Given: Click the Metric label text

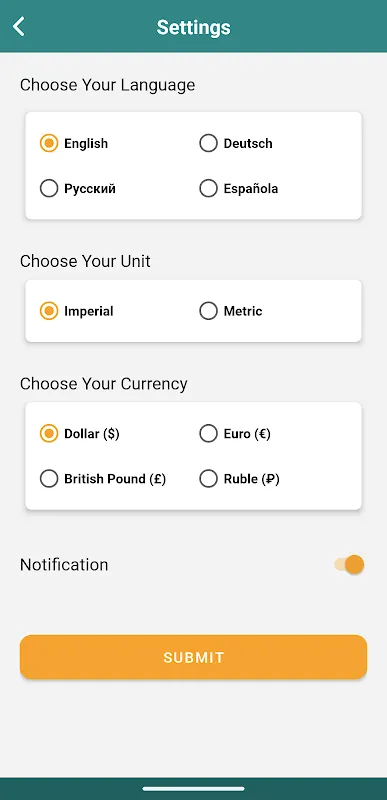Looking at the screenshot, I should [243, 311].
